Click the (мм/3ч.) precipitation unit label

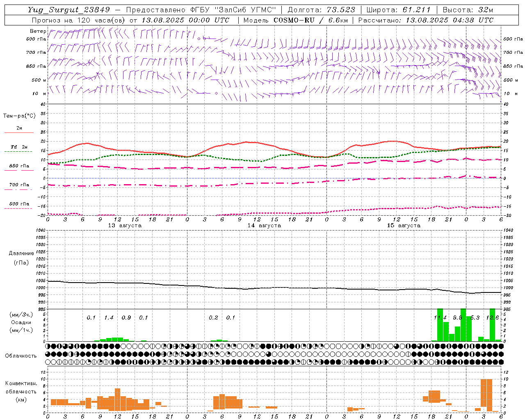21,315
